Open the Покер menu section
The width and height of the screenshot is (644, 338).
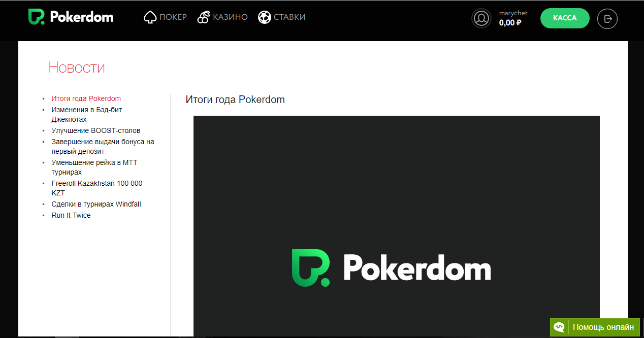point(173,17)
